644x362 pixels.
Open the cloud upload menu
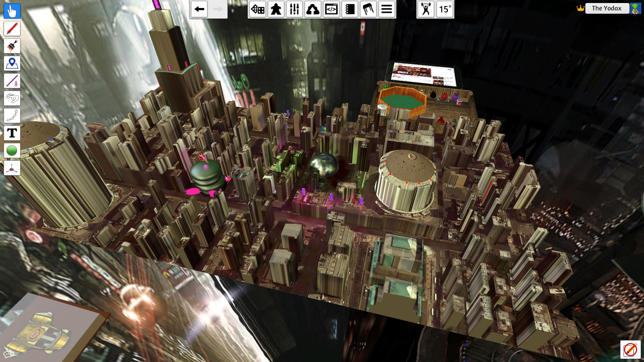313,9
